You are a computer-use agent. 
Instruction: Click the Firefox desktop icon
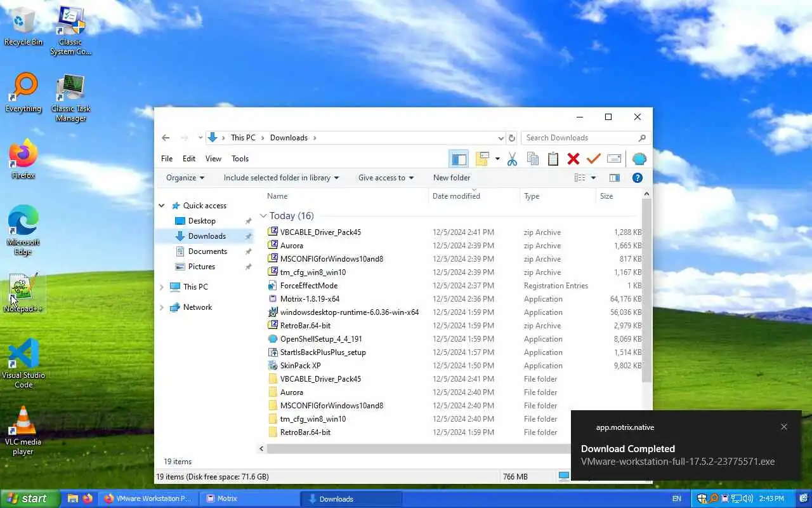(23, 159)
